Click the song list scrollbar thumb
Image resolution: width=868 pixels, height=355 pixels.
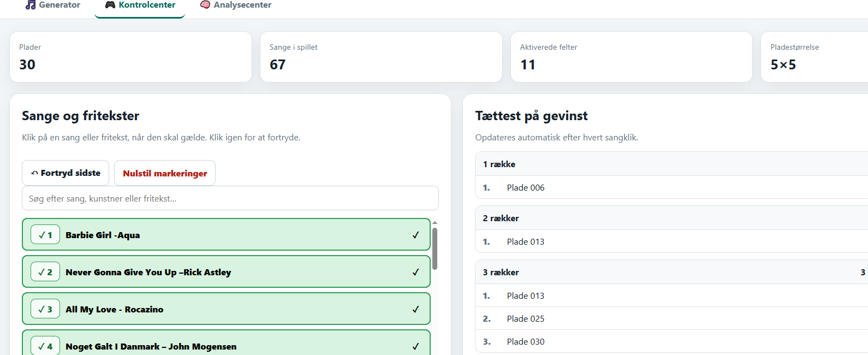pyautogui.click(x=435, y=249)
